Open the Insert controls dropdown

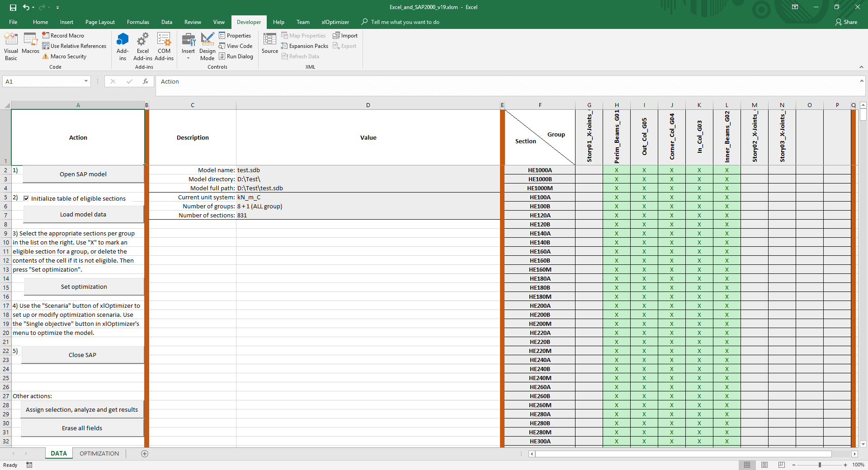pyautogui.click(x=188, y=47)
